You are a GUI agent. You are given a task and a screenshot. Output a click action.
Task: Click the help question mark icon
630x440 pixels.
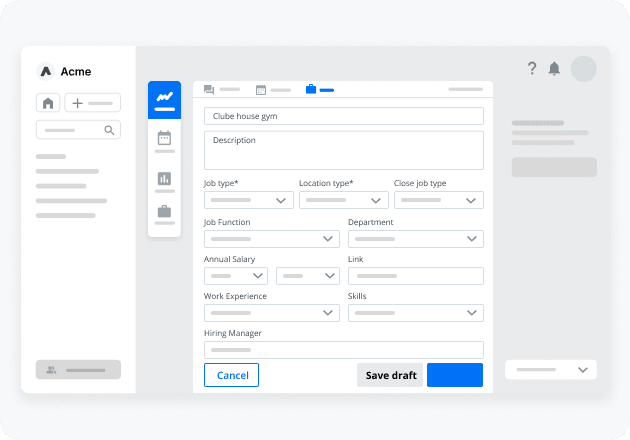532,68
